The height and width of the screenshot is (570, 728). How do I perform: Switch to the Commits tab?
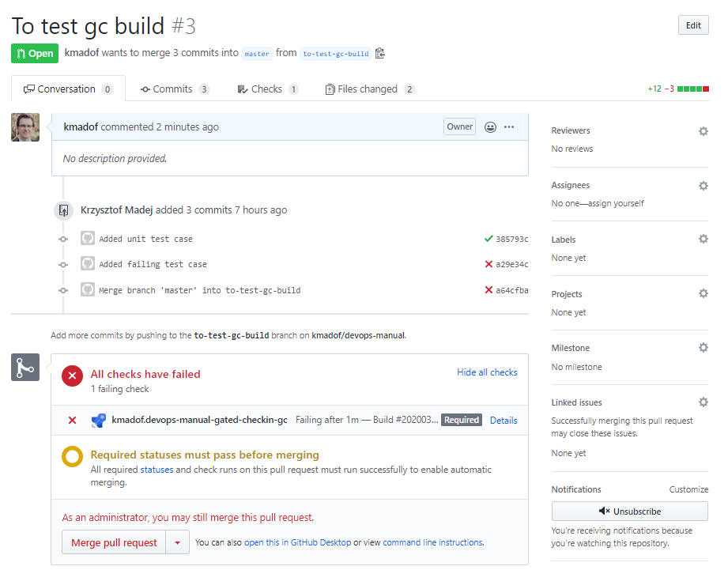point(175,89)
